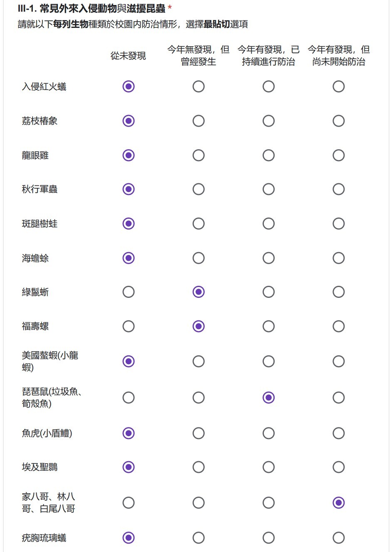Screen dimensions: 392x552
Task: Select 今年有發現，但尚未開始防治 for 琵琶鼠
Action: [338, 397]
